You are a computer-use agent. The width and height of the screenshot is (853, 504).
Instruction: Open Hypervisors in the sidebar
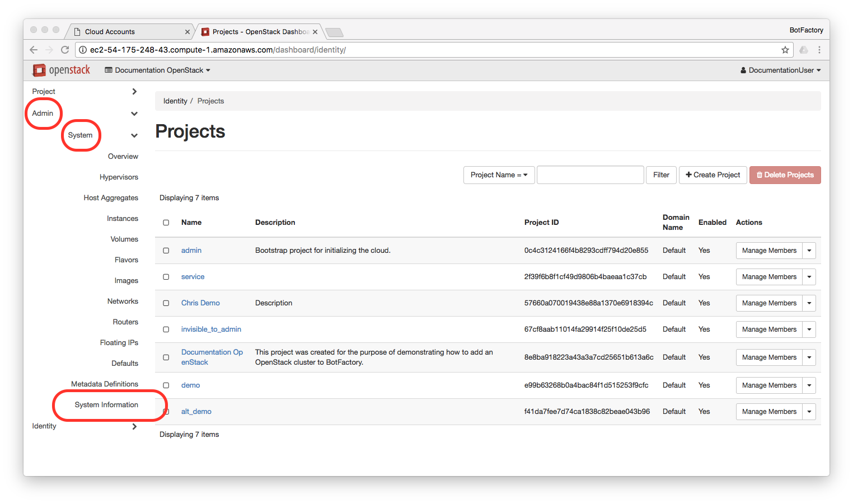point(119,177)
